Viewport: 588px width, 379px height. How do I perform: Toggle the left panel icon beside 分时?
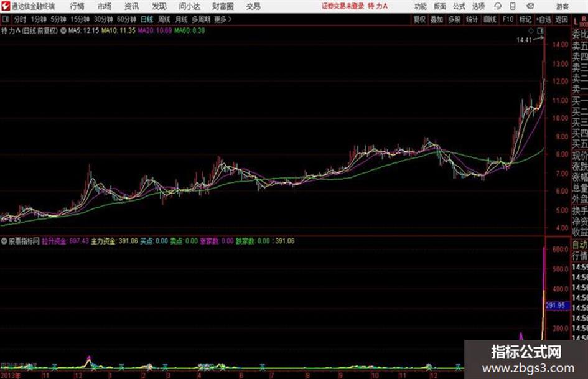pyautogui.click(x=5, y=19)
